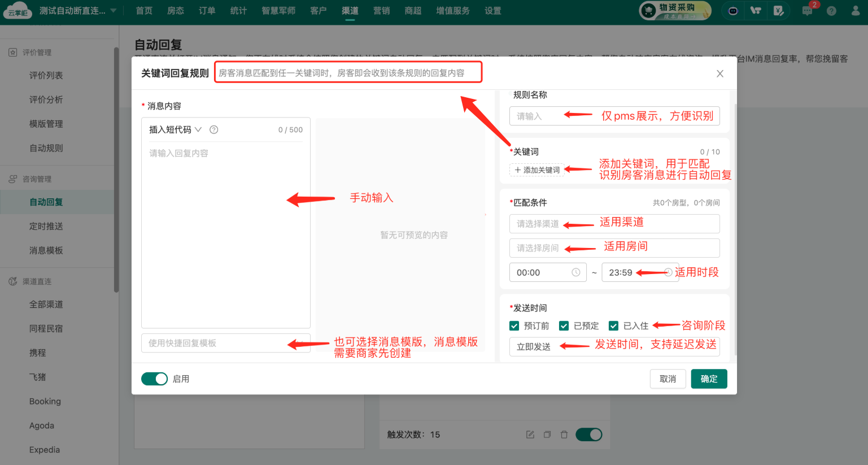Click the clock icon in 00:00 field

coord(575,272)
